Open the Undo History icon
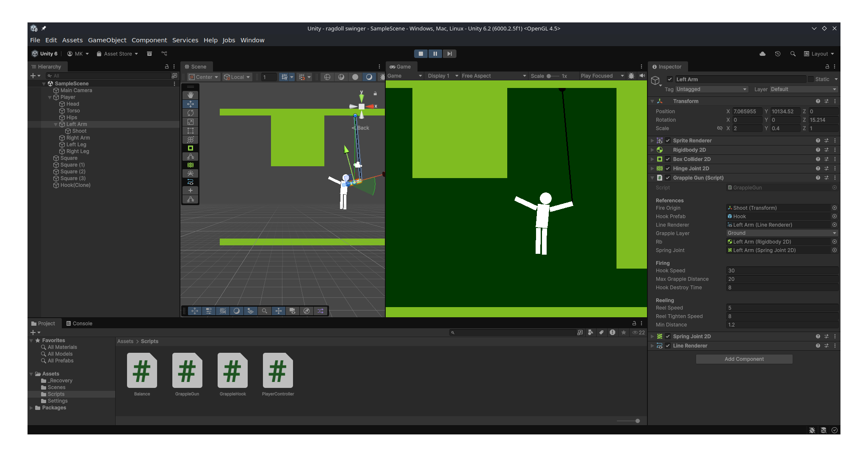The height and width of the screenshot is (467, 868). (778, 54)
